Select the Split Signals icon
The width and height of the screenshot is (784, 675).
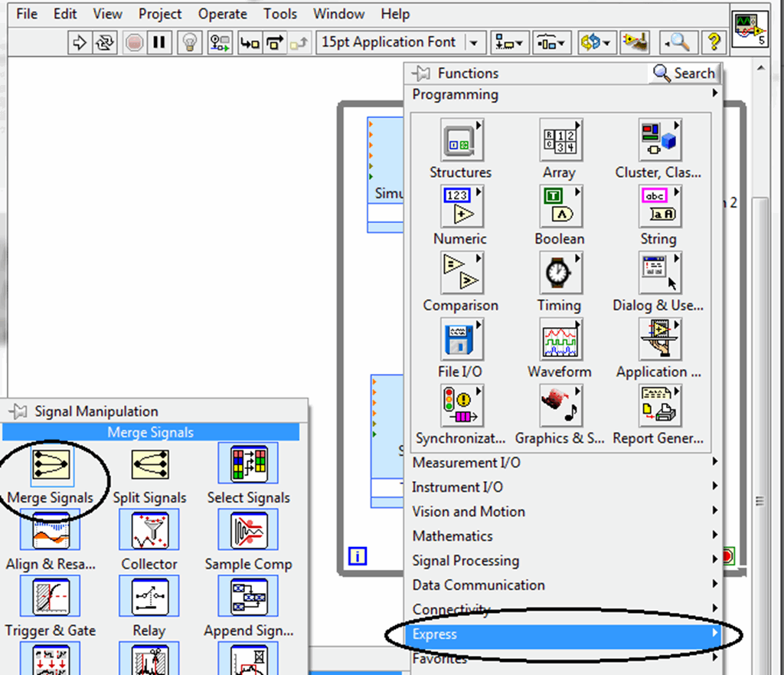pyautogui.click(x=149, y=464)
